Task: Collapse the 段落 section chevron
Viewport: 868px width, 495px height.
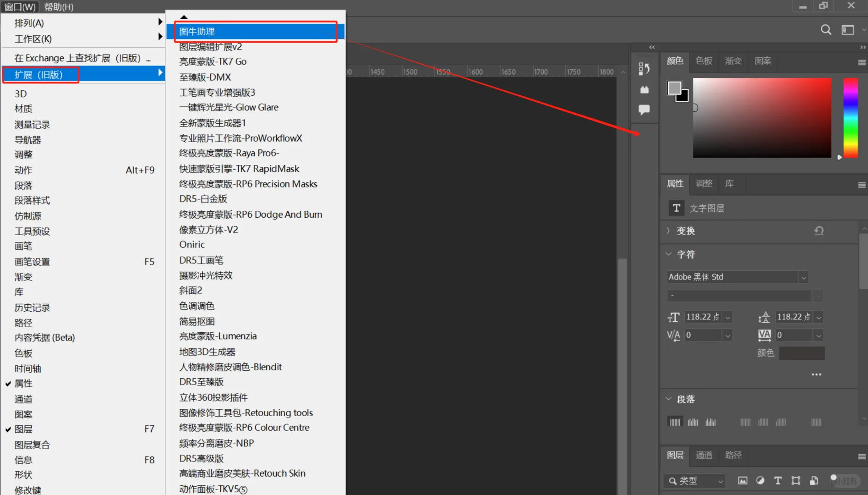Action: point(668,399)
